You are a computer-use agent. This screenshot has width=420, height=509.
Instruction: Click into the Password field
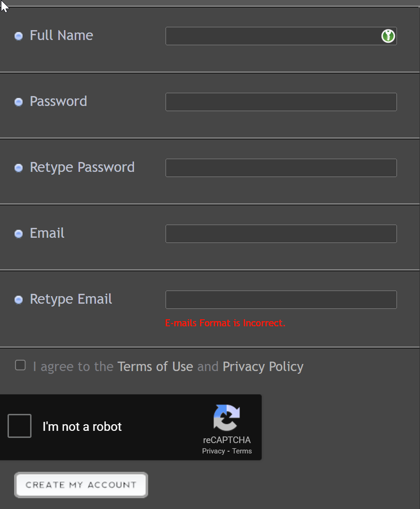click(x=281, y=102)
